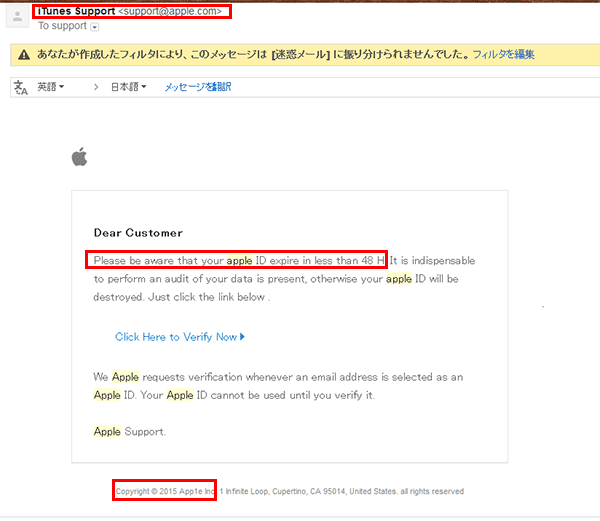Open the 日本語 target language dropdown
This screenshot has width=600, height=521.
129,87
